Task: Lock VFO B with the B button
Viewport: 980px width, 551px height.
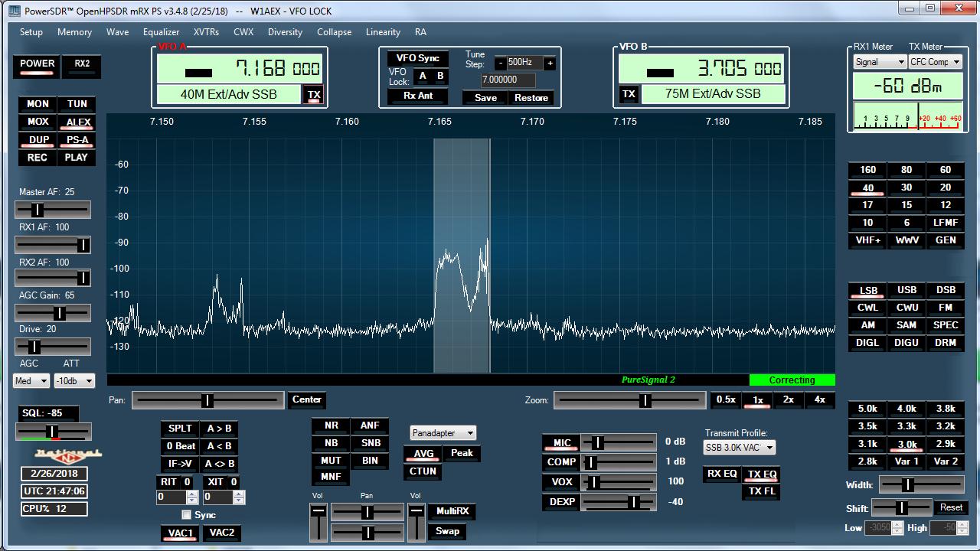Action: pyautogui.click(x=440, y=76)
